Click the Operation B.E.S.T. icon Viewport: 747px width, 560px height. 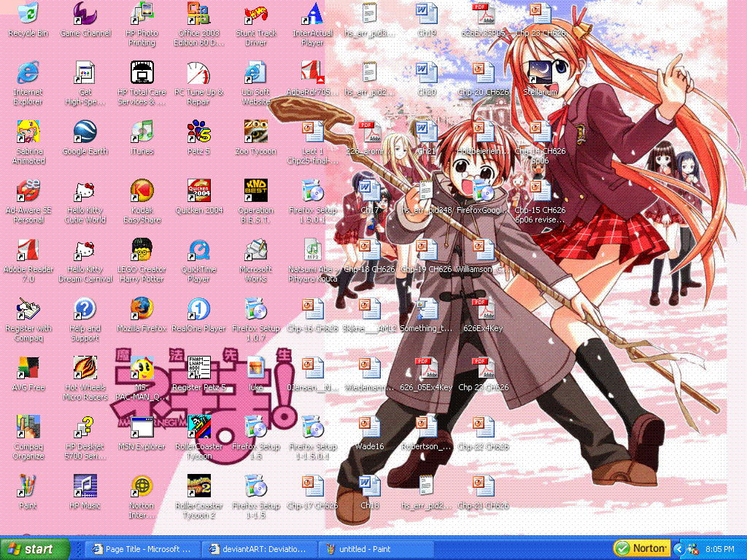(256, 190)
